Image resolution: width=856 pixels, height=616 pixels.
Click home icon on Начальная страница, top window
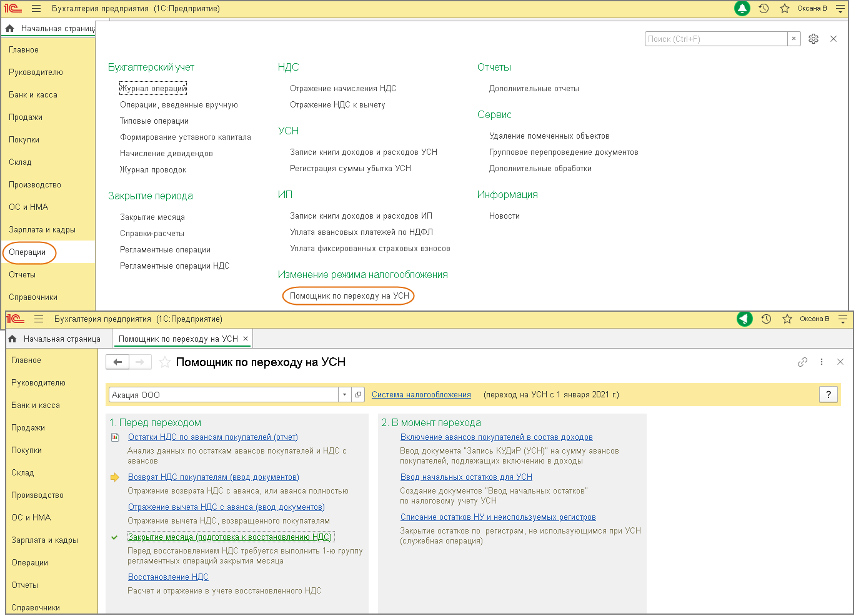9,28
